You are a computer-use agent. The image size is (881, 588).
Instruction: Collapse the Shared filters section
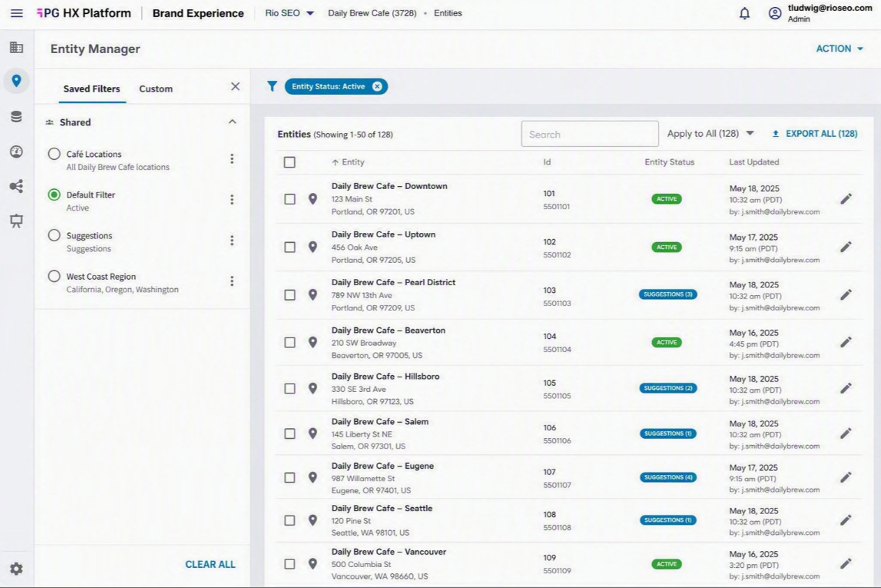232,122
